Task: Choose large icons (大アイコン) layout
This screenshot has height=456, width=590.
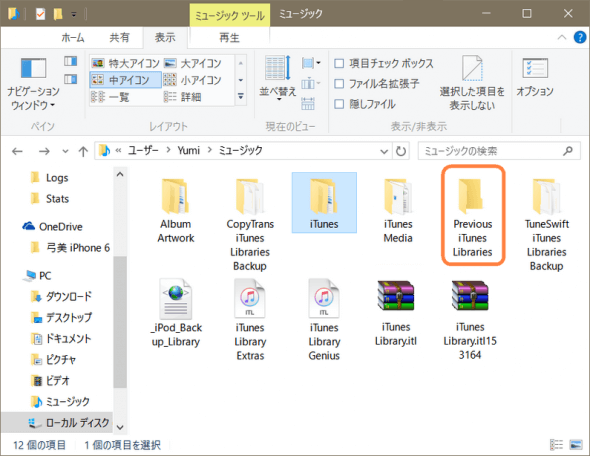Action: click(193, 63)
